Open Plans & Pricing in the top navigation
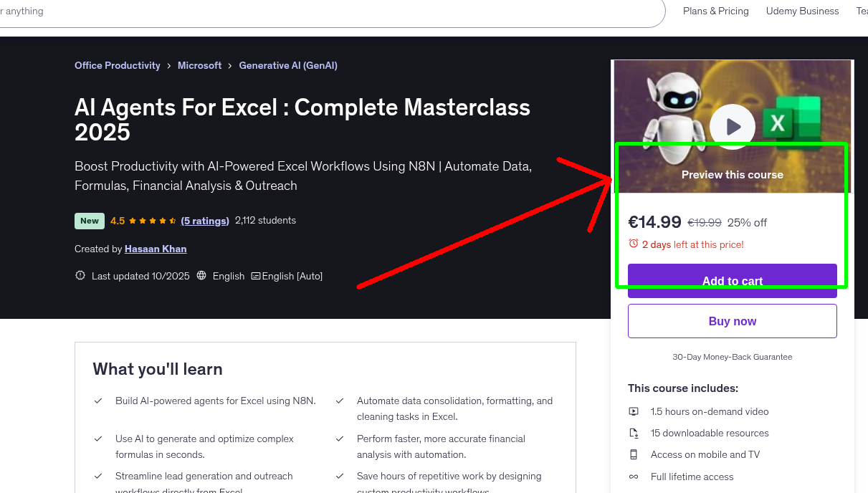Image resolution: width=868 pixels, height=493 pixels. pos(715,11)
